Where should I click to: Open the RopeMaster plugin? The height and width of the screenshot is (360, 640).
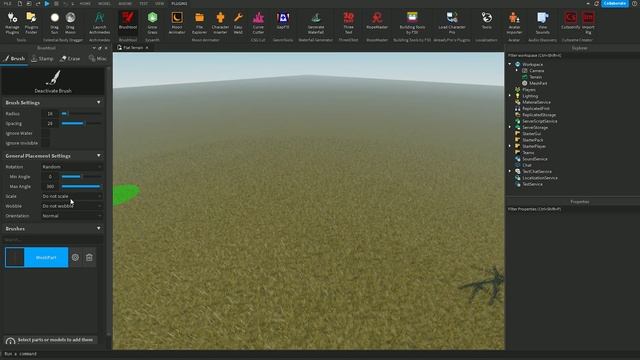(x=377, y=21)
